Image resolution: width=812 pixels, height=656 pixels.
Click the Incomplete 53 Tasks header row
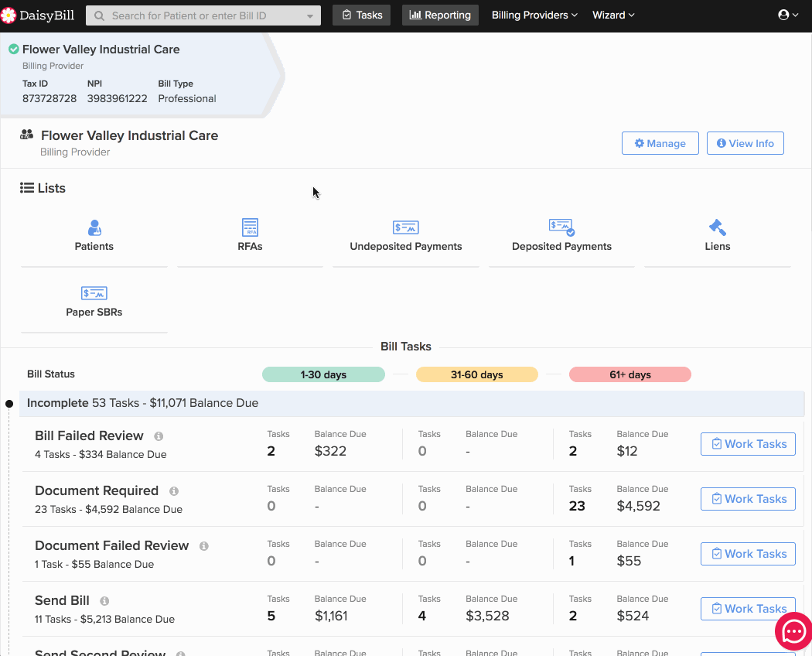tap(411, 403)
